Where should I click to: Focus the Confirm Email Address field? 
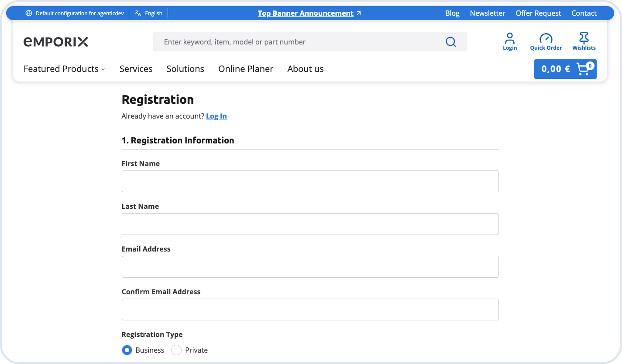pyautogui.click(x=310, y=310)
